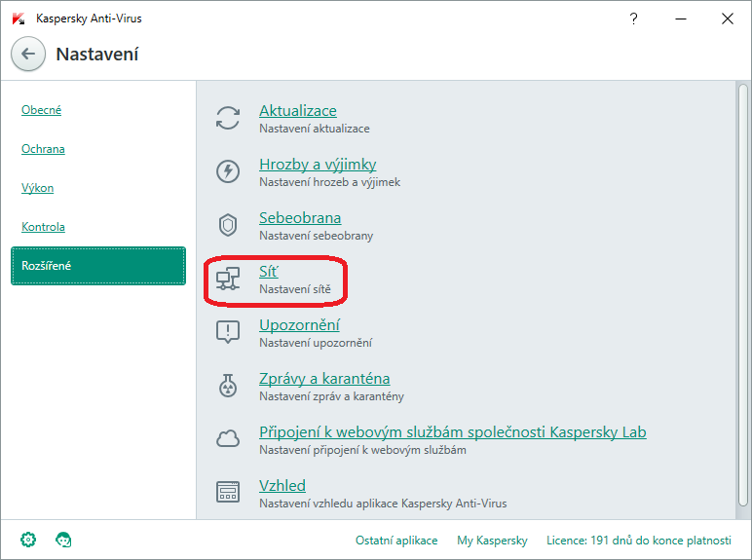This screenshot has height=560, width=752.
Task: Click the vertical scrollbar of settings list
Action: [x=743, y=295]
